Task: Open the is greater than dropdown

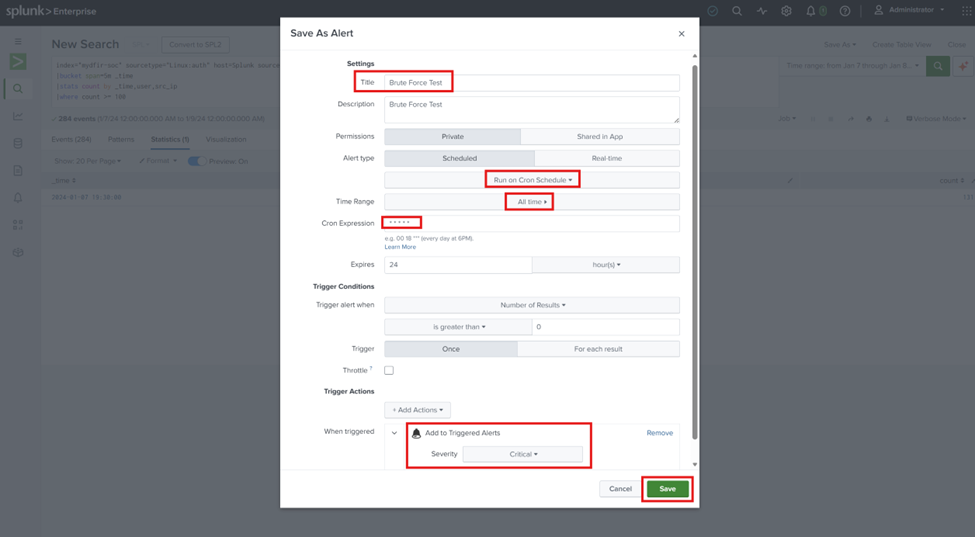Action: coord(458,327)
